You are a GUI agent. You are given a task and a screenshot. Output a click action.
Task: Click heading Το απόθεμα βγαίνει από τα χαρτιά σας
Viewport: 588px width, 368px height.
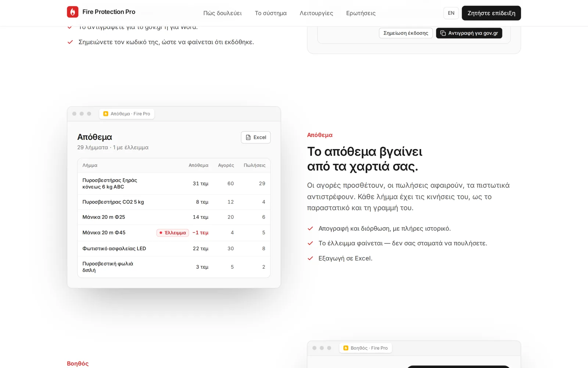(365, 159)
